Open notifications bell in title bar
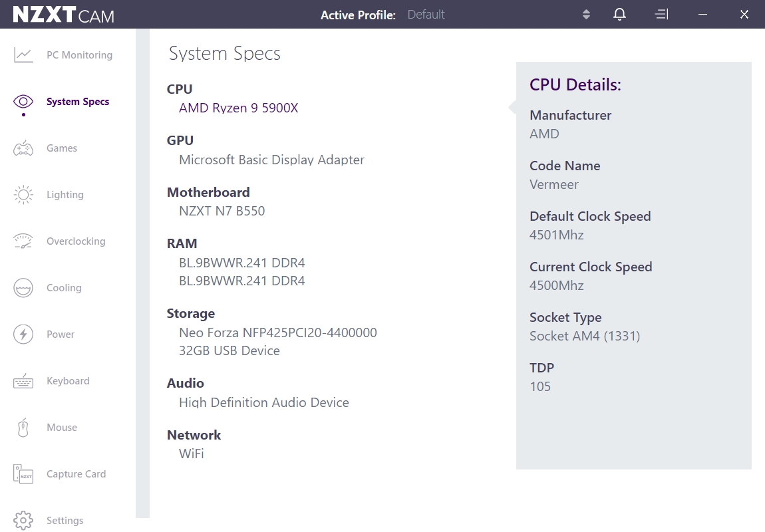 point(619,14)
